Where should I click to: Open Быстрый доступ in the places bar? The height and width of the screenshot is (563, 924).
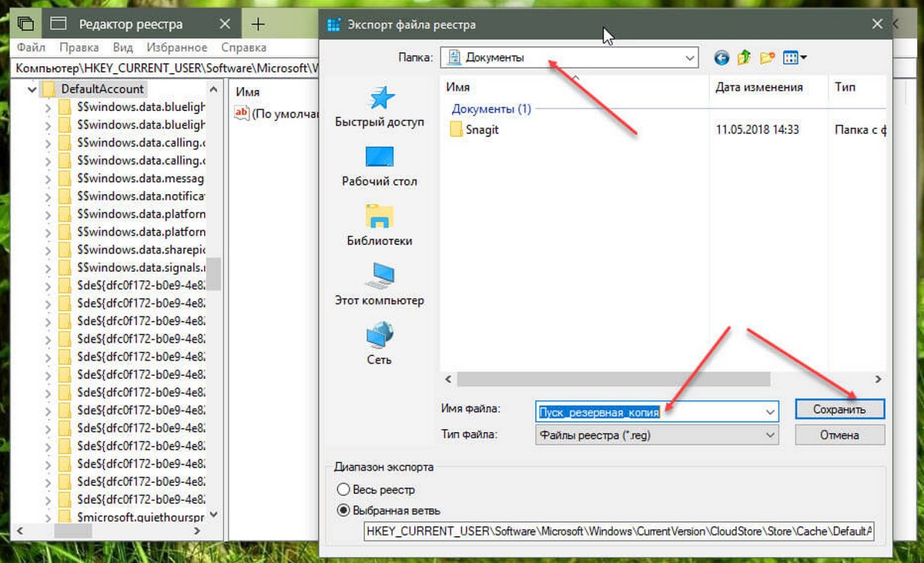380,107
